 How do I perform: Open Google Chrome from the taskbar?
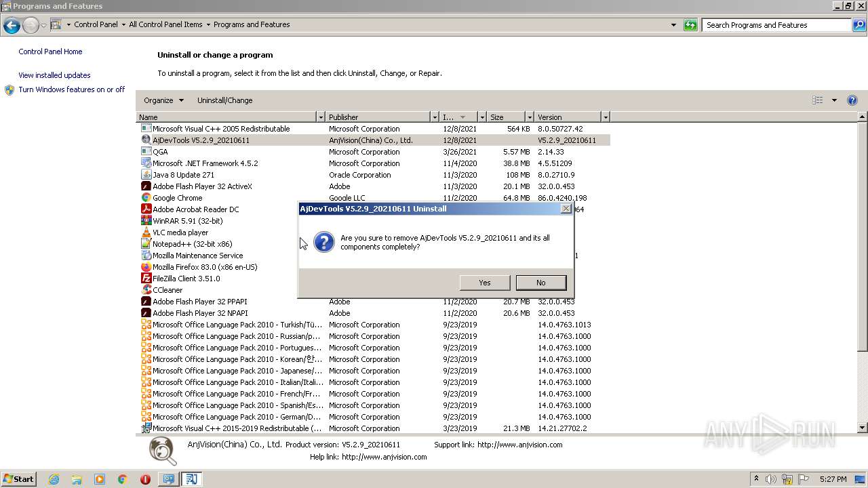pos(122,479)
